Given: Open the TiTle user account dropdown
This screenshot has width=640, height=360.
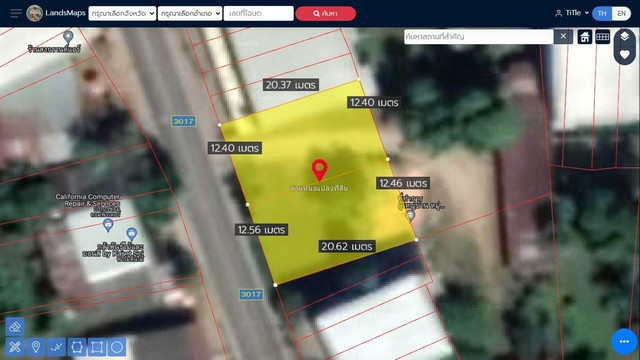Looking at the screenshot, I should [572, 13].
